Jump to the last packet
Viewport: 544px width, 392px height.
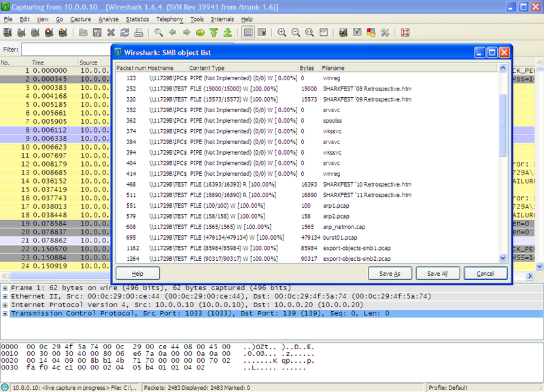[x=228, y=33]
